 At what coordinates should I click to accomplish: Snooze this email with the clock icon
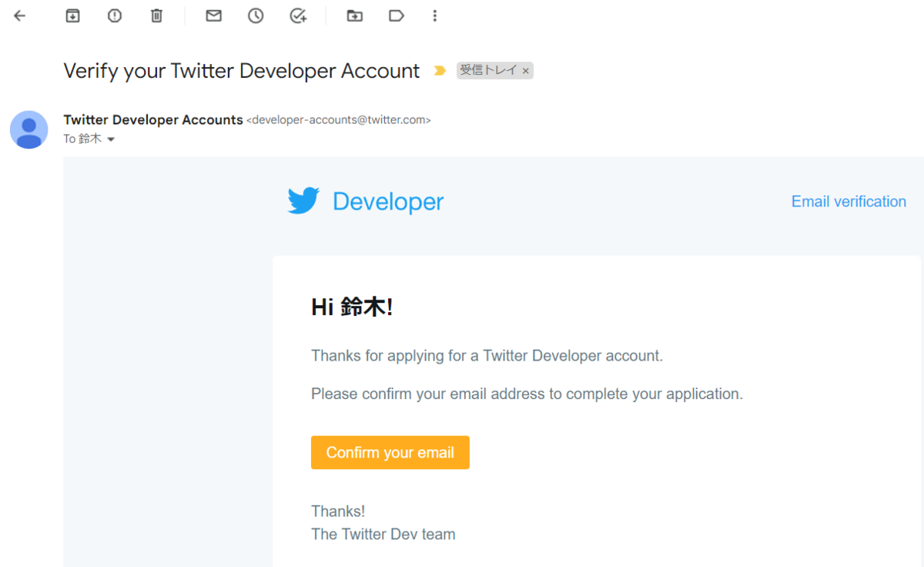[256, 15]
